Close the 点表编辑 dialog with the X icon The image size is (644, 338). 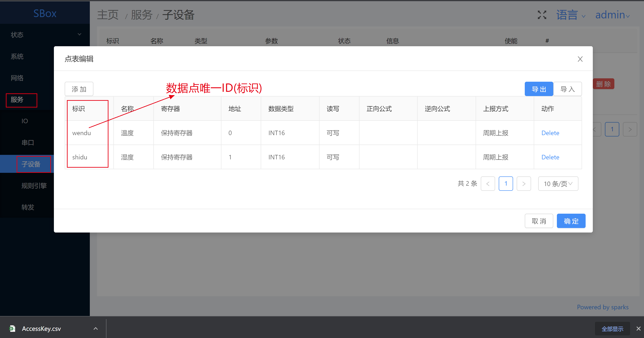click(x=580, y=59)
